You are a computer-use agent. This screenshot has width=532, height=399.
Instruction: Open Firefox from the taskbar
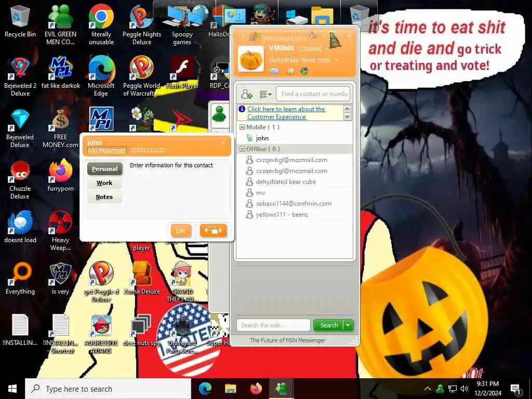tap(256, 389)
